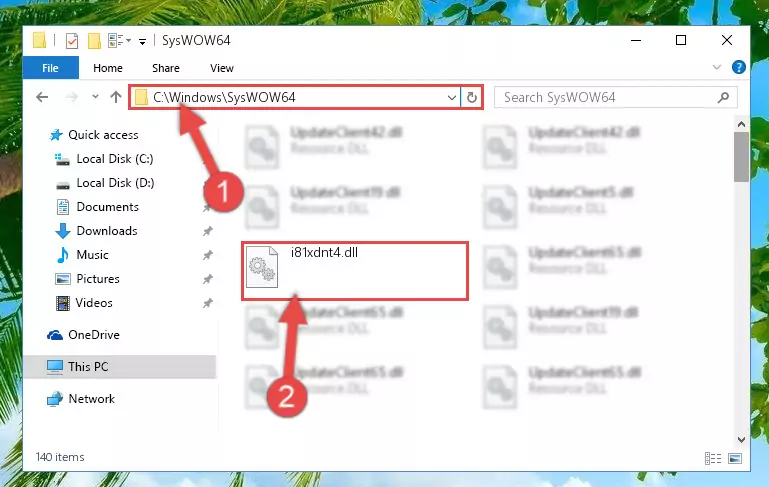Click the address bar path C:\Windows\SysWOW64

(x=224, y=97)
